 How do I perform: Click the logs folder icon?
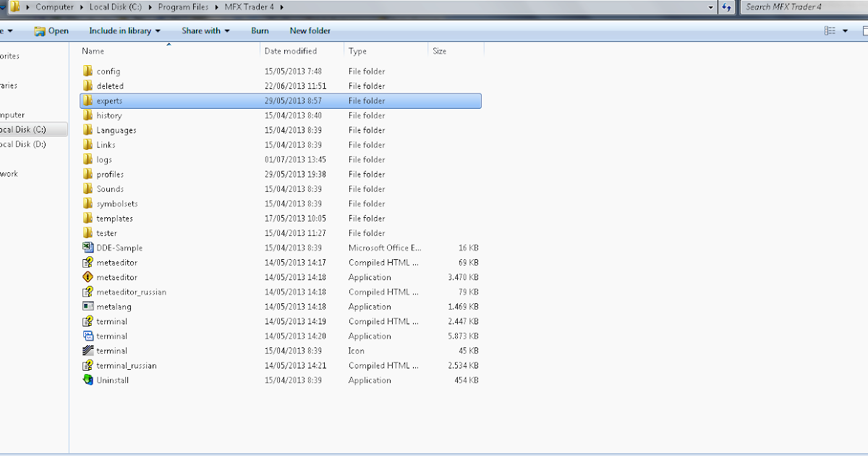tap(88, 159)
